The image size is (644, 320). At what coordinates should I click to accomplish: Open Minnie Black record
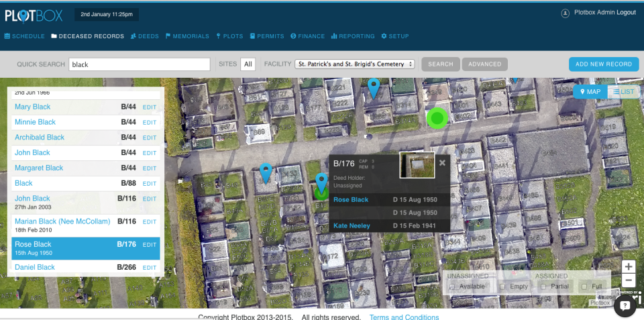pyautogui.click(x=35, y=122)
